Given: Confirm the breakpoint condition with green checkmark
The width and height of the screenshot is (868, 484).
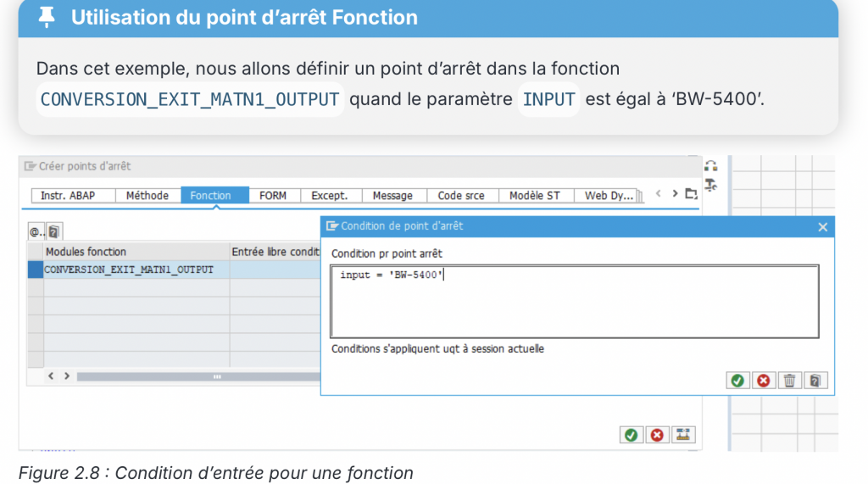Looking at the screenshot, I should (x=737, y=381).
